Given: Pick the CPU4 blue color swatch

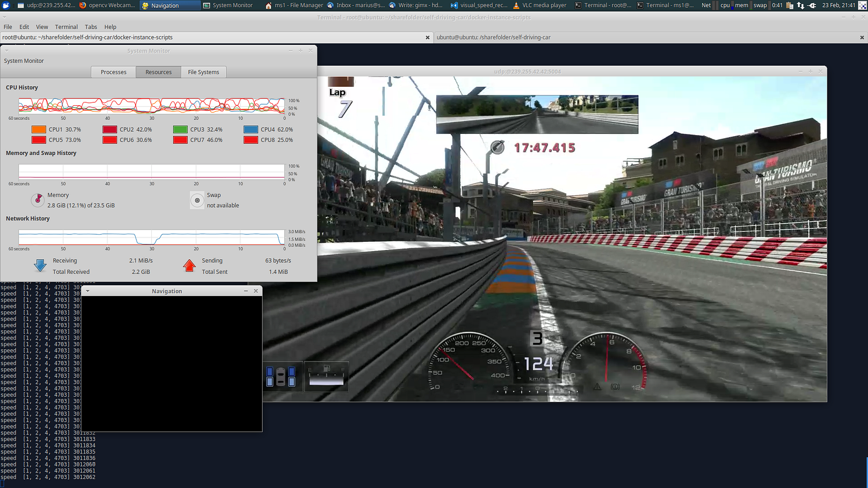Looking at the screenshot, I should pos(251,130).
